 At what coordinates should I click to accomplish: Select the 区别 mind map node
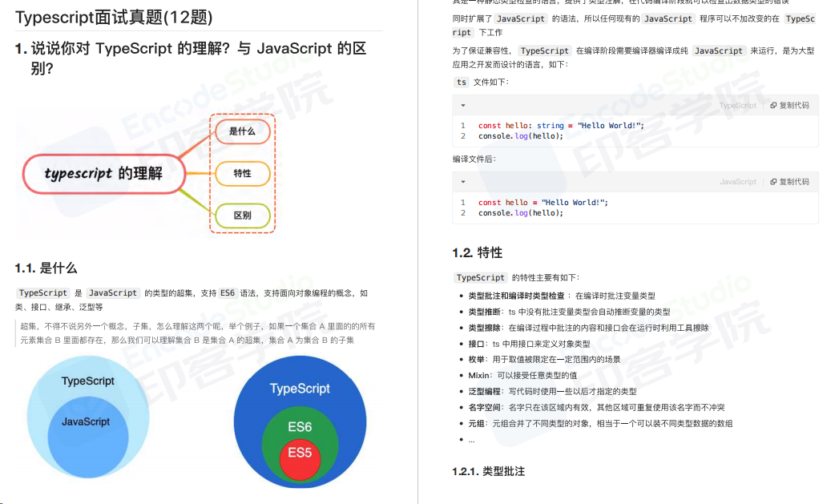point(242,216)
